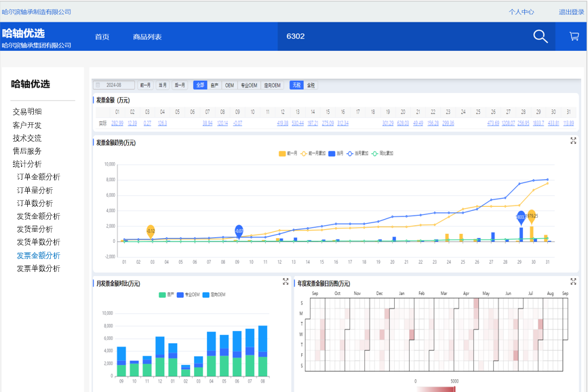Open 发票金额分析 in the sidebar

click(x=38, y=256)
